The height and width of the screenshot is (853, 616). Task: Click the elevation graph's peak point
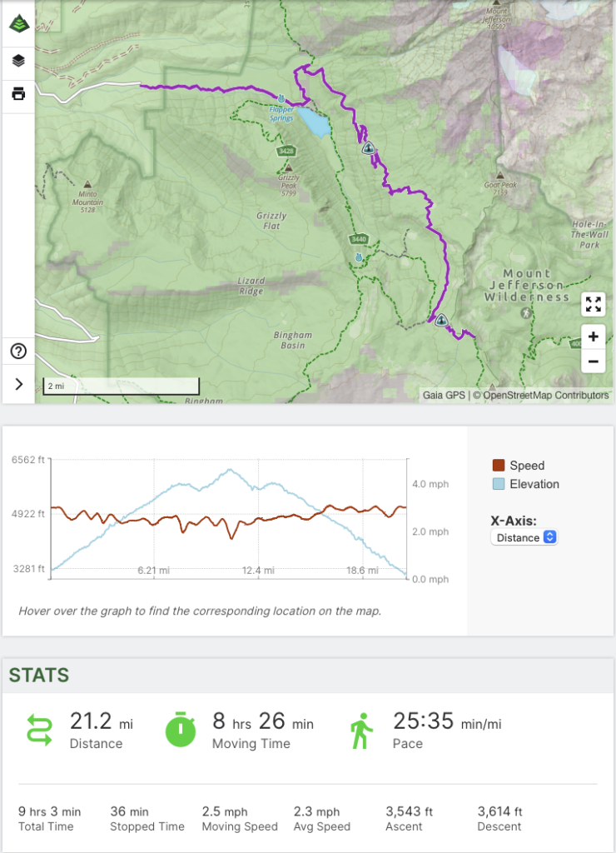click(x=229, y=471)
